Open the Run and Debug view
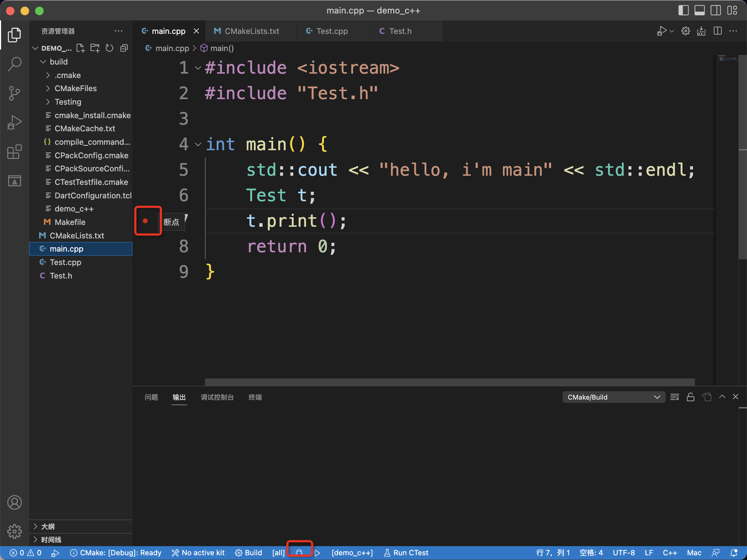 [15, 122]
